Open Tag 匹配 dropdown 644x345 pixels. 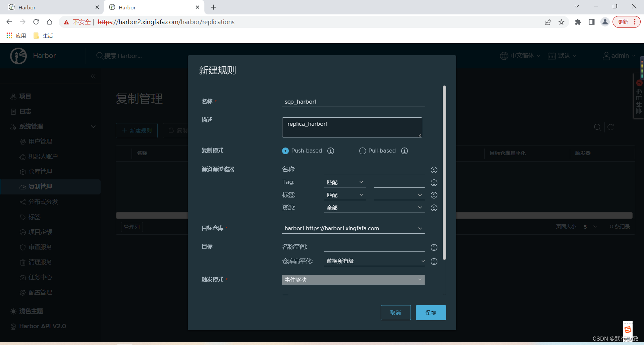point(345,182)
